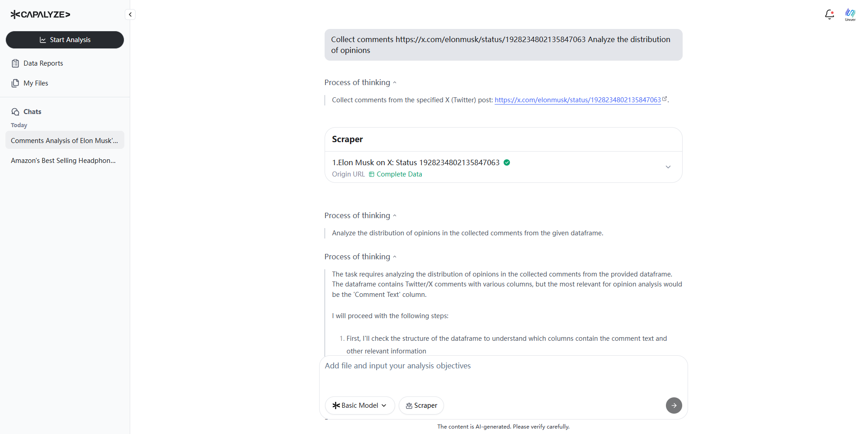Click the 'I will proceed with the following steps' text

click(390, 316)
